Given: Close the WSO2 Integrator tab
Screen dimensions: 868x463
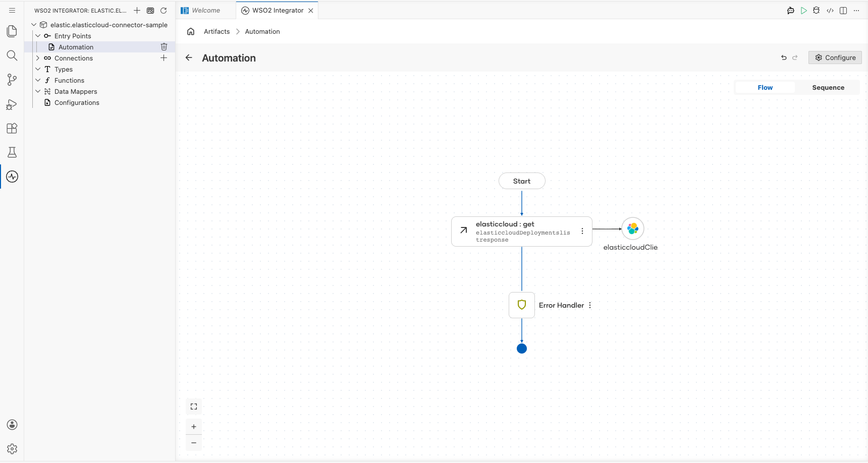Looking at the screenshot, I should click(311, 10).
